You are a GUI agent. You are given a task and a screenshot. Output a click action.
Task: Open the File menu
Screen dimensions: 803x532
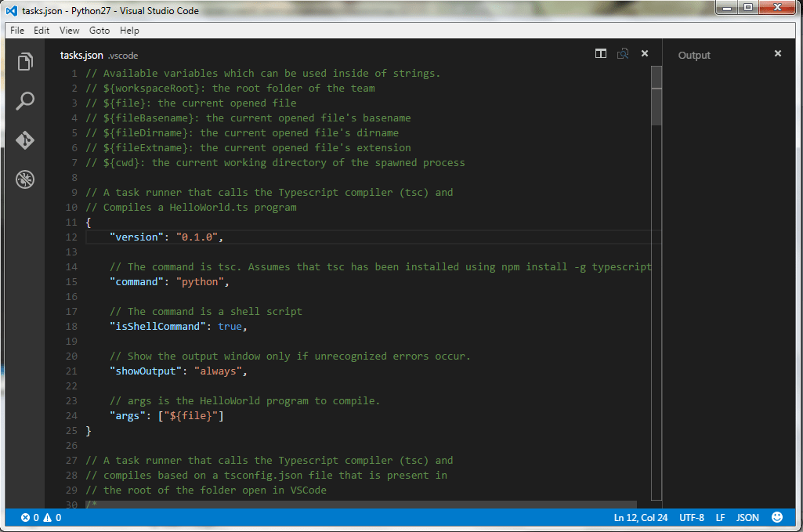point(17,31)
